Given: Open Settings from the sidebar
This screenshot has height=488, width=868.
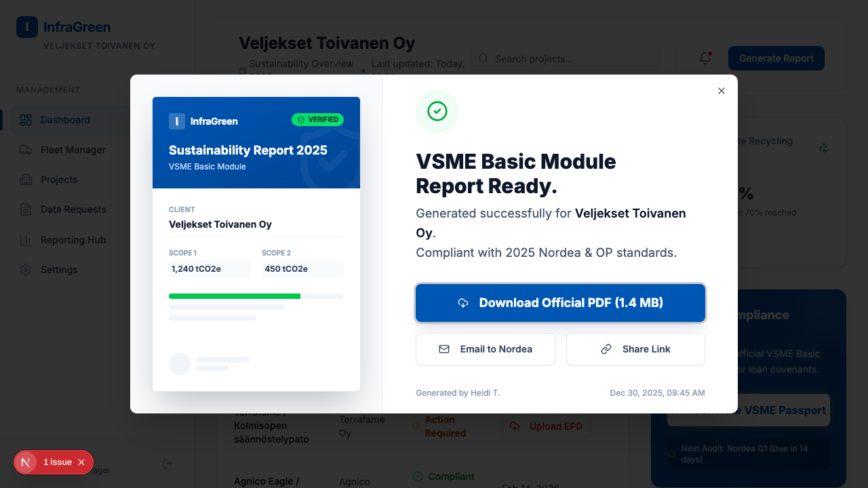Looking at the screenshot, I should (x=59, y=270).
